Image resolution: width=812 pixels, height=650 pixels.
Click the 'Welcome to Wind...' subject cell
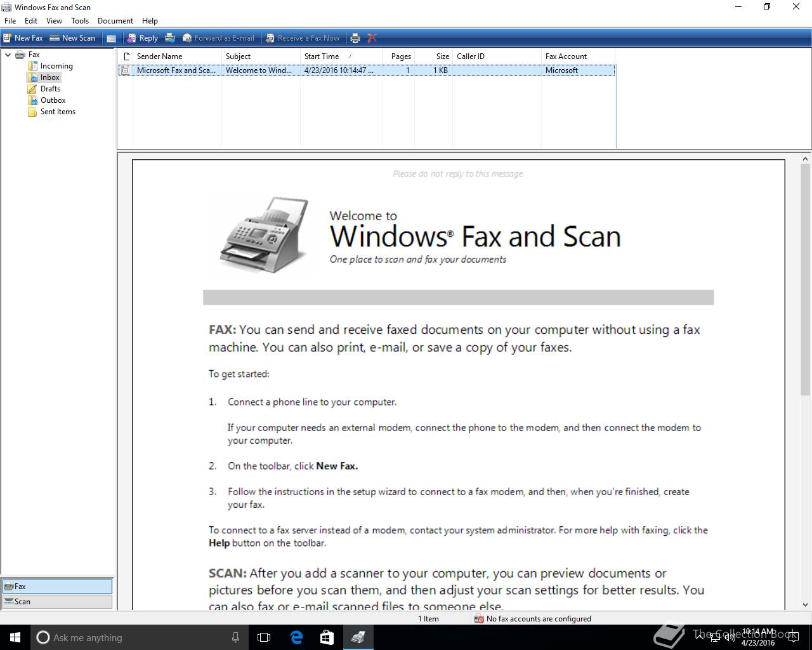[x=259, y=70]
